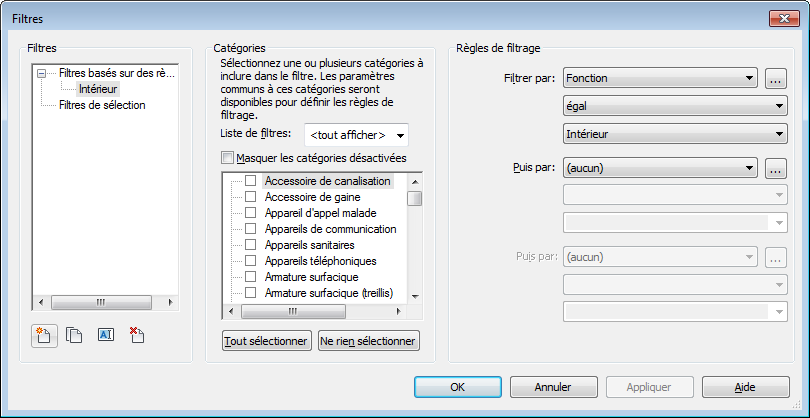Close the Filtres dialog window

[x=782, y=19]
